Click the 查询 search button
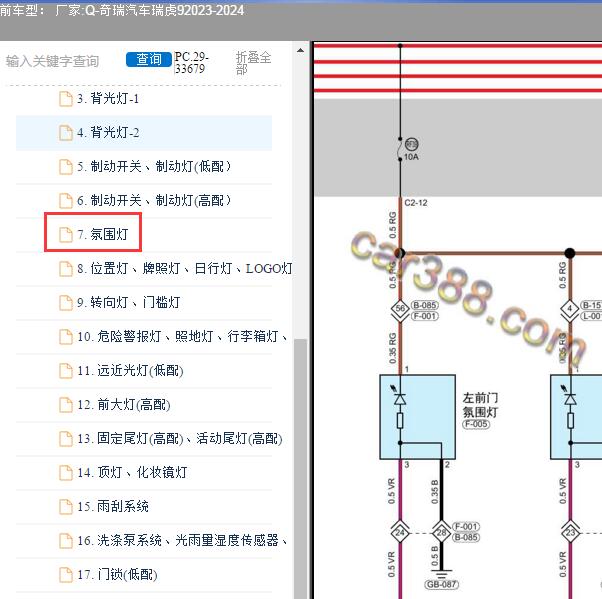 click(x=149, y=59)
